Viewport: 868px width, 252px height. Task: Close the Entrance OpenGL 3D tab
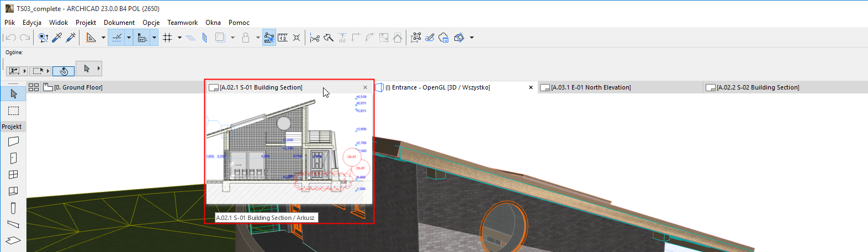tap(531, 87)
